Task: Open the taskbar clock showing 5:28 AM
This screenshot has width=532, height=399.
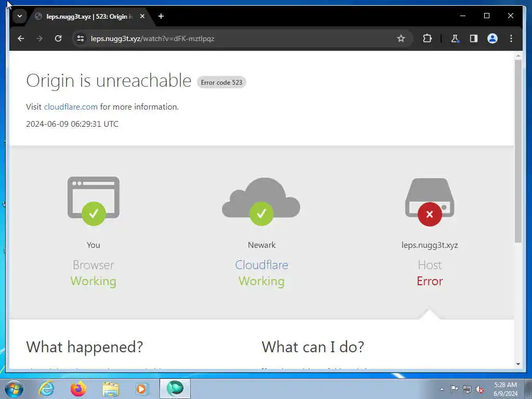Action: [x=506, y=389]
